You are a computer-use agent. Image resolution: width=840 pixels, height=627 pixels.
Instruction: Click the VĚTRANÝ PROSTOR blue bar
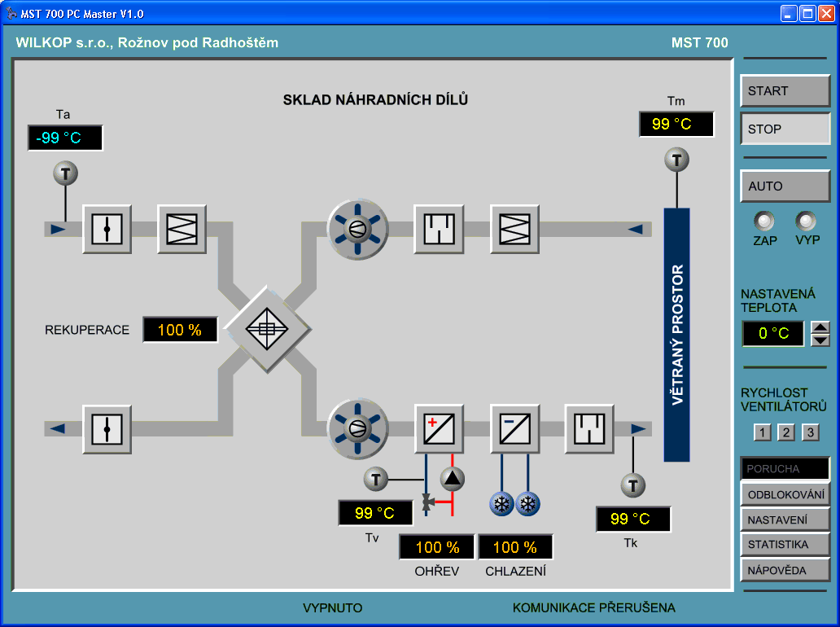[676, 334]
